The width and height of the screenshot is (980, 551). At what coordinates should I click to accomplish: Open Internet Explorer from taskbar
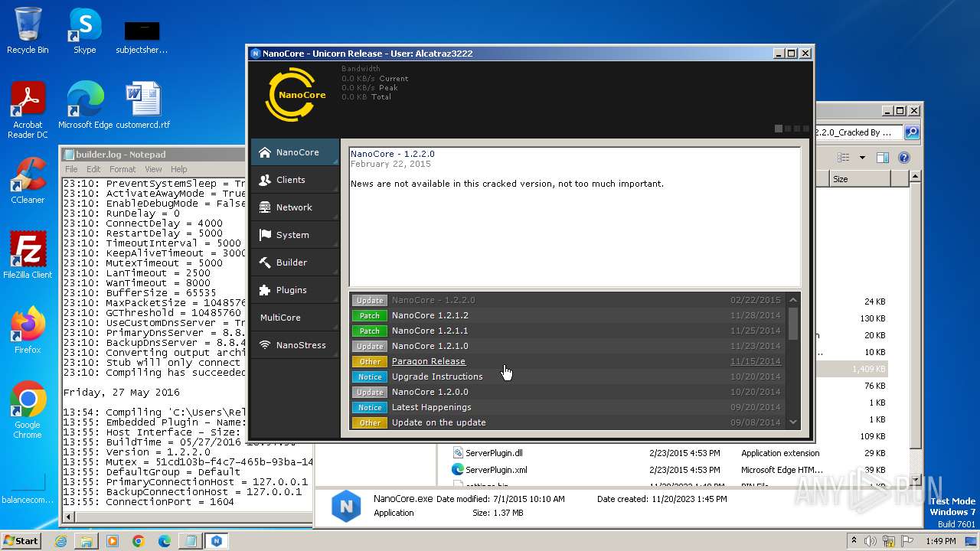60,541
